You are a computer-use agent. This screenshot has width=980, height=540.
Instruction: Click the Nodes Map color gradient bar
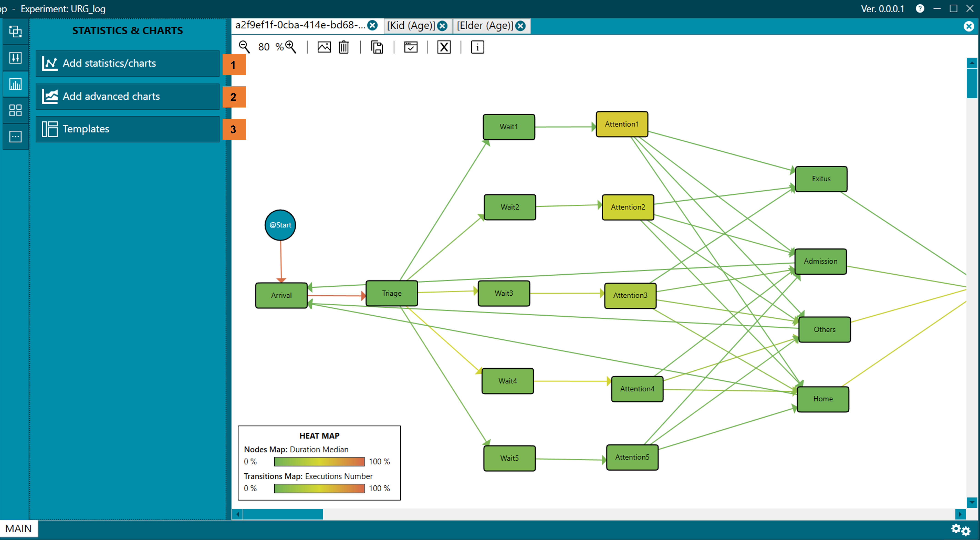point(319,462)
